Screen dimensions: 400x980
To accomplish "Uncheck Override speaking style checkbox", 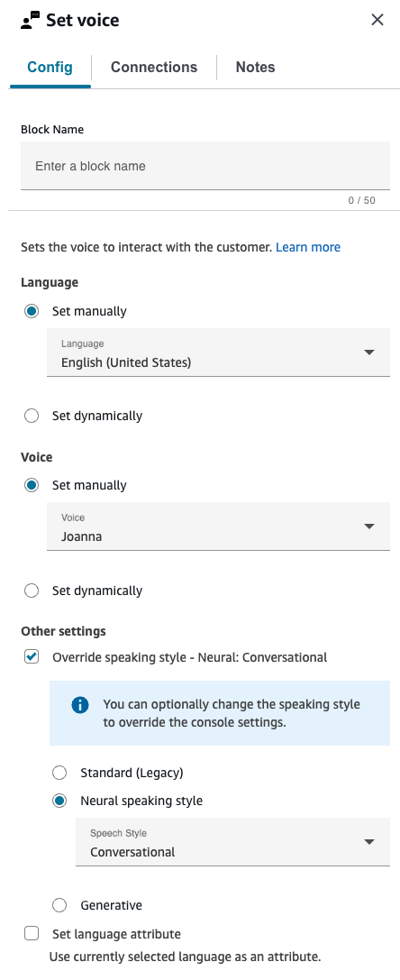I will pyautogui.click(x=32, y=657).
